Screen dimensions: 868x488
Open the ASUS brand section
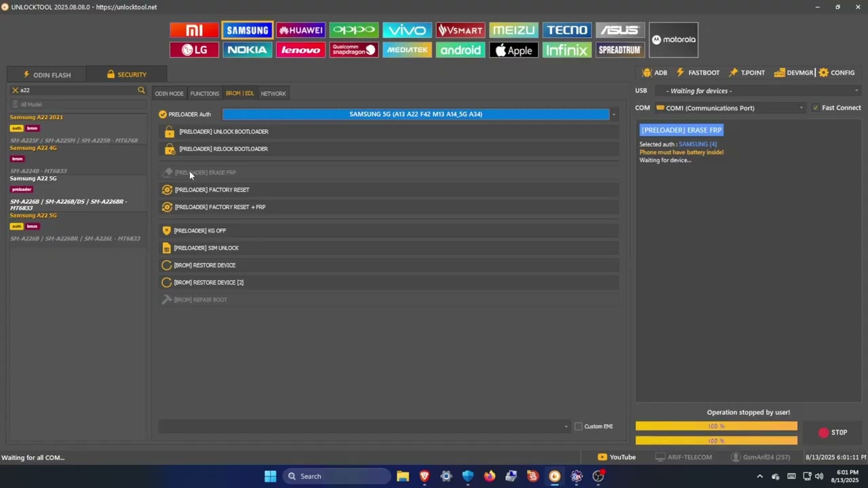pyautogui.click(x=620, y=30)
